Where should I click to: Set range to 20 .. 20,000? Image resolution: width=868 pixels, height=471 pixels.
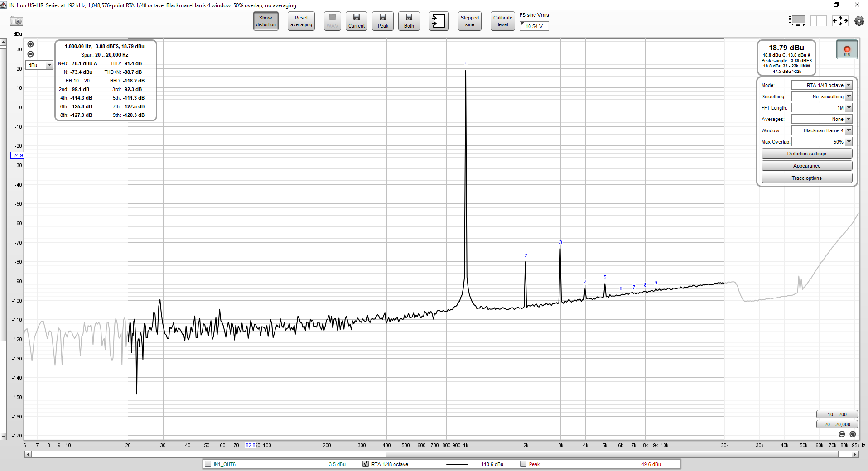pos(837,424)
